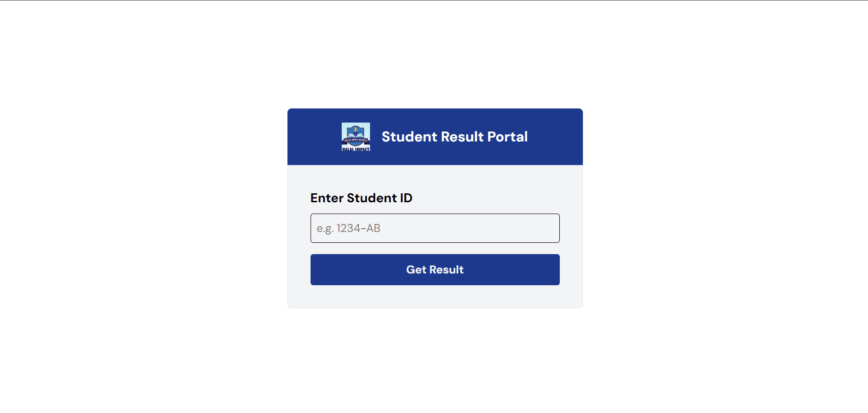Click the Student Result Portal title

455,137
